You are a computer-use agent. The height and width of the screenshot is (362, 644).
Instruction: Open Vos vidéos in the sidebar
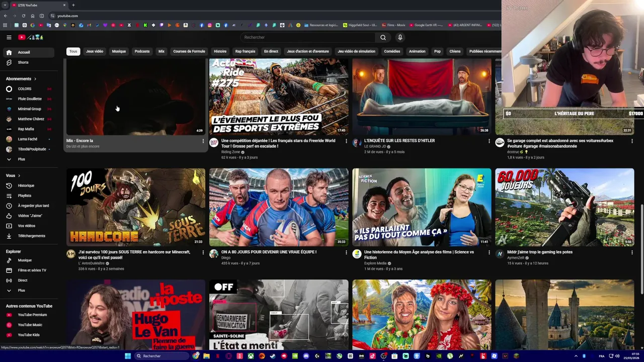30,226
